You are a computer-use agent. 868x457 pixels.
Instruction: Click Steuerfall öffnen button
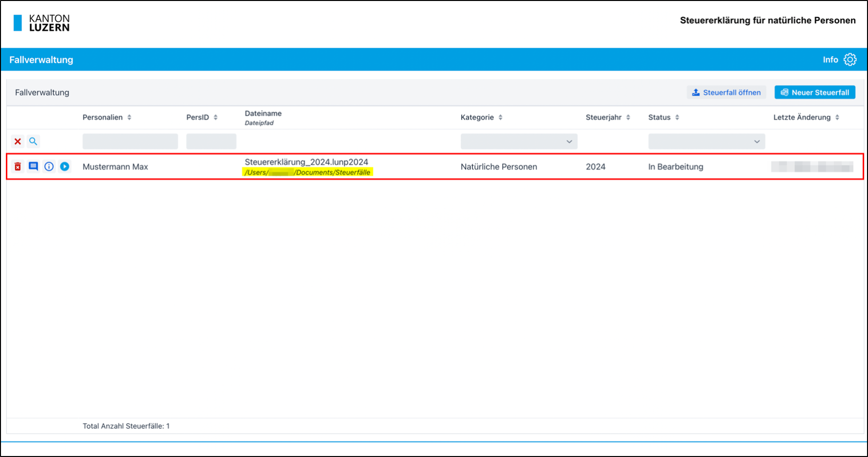coord(726,92)
